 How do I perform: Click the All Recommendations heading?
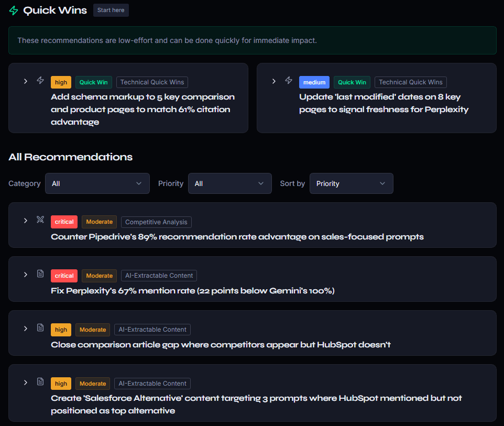[x=70, y=157]
